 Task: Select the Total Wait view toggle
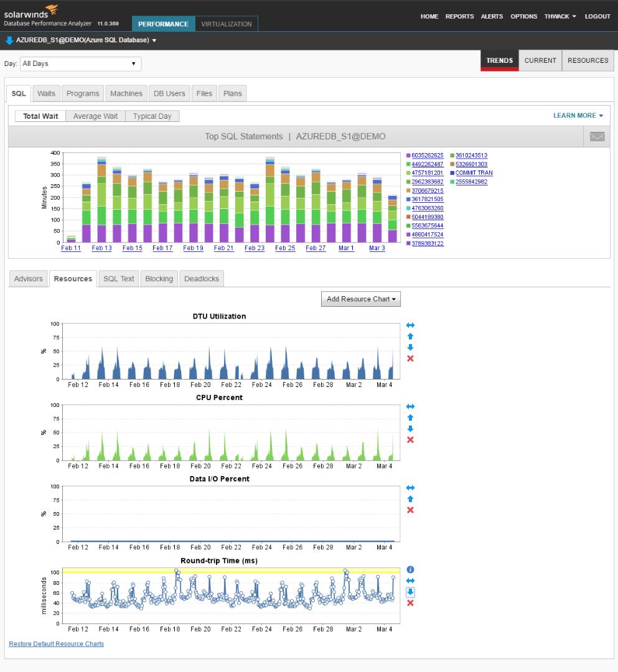point(40,116)
